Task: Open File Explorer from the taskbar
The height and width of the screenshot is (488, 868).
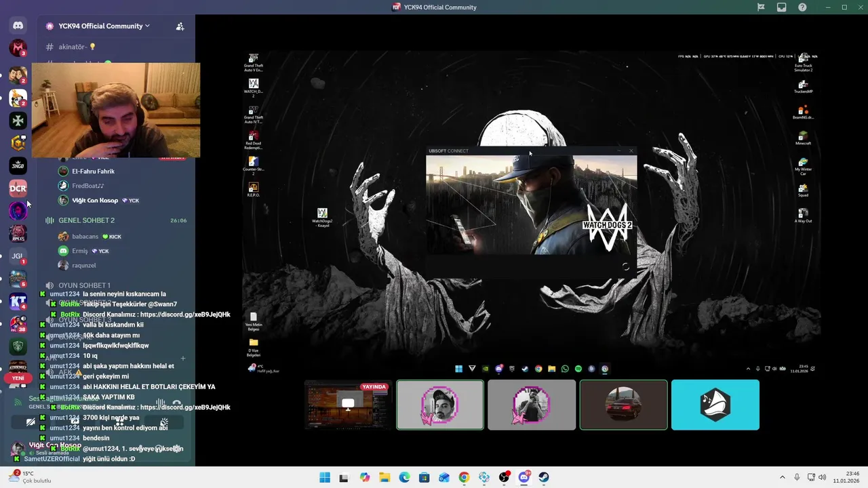Action: tap(384, 477)
